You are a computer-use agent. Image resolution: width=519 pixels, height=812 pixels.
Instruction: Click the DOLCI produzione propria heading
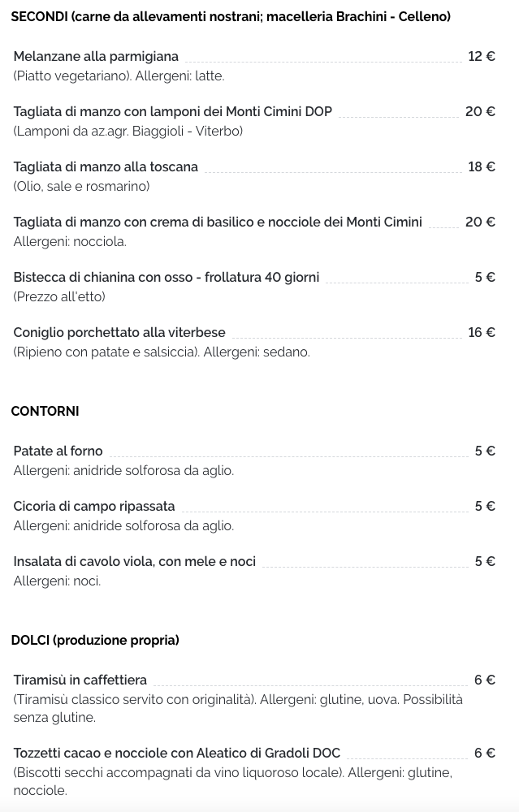click(95, 641)
